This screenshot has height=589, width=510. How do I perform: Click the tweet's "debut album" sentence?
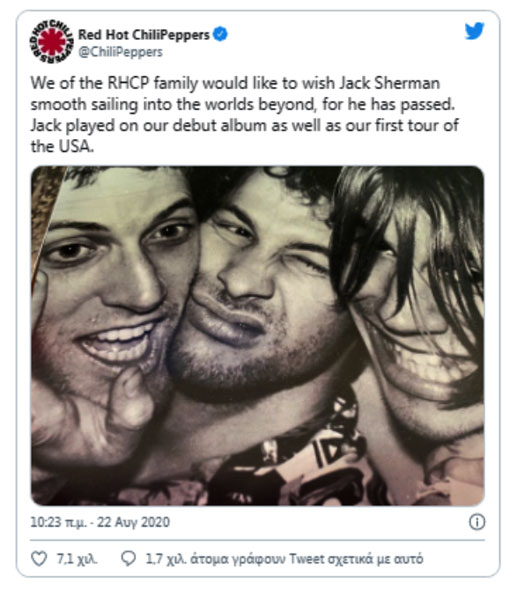[x=244, y=125]
